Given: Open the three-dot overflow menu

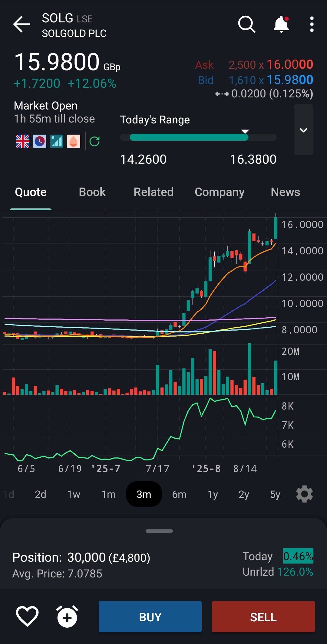Looking at the screenshot, I should coord(312,24).
